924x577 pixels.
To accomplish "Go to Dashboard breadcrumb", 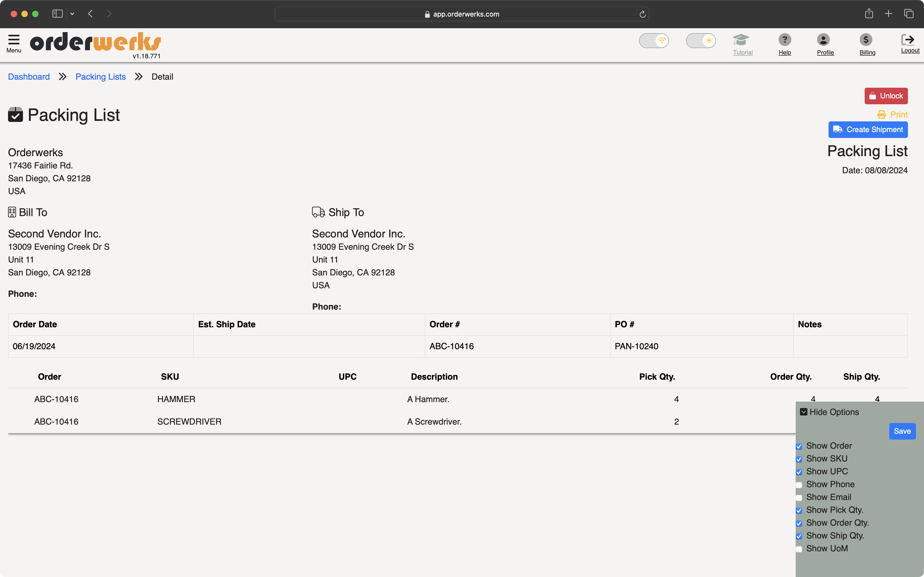I will 29,77.
